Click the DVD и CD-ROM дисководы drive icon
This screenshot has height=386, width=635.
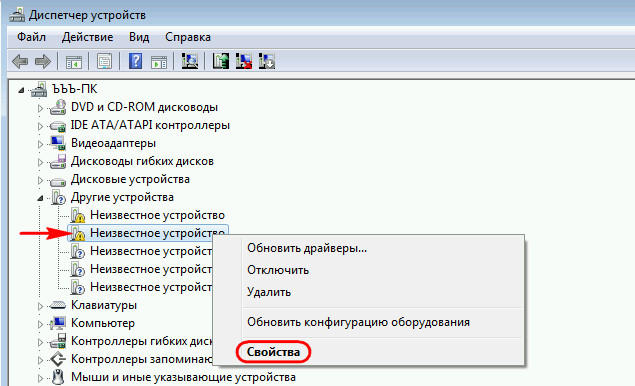(58, 107)
